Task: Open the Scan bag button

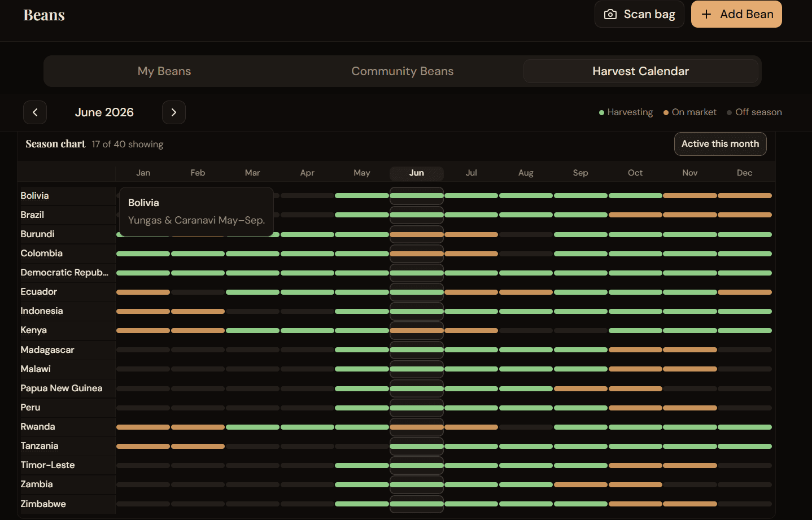Action: click(639, 14)
